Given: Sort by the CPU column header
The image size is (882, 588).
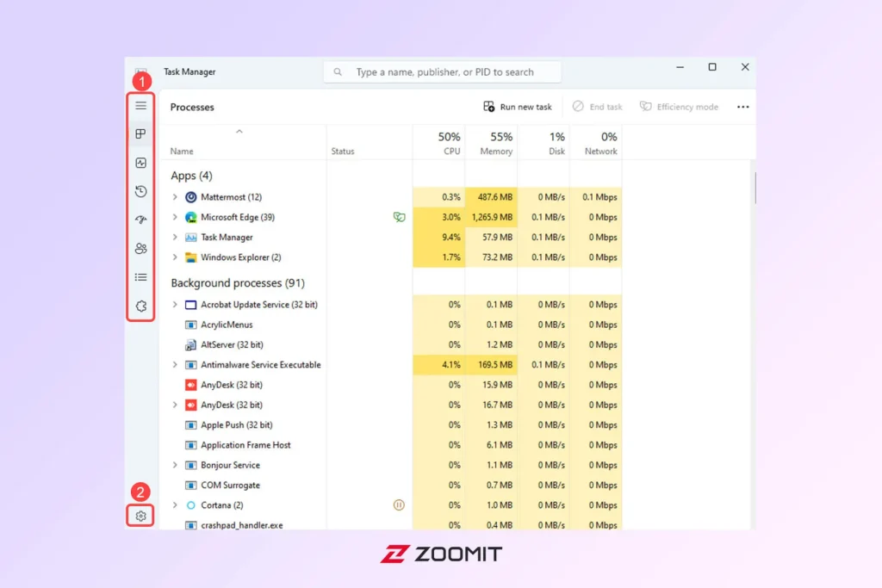Looking at the screenshot, I should coord(438,143).
